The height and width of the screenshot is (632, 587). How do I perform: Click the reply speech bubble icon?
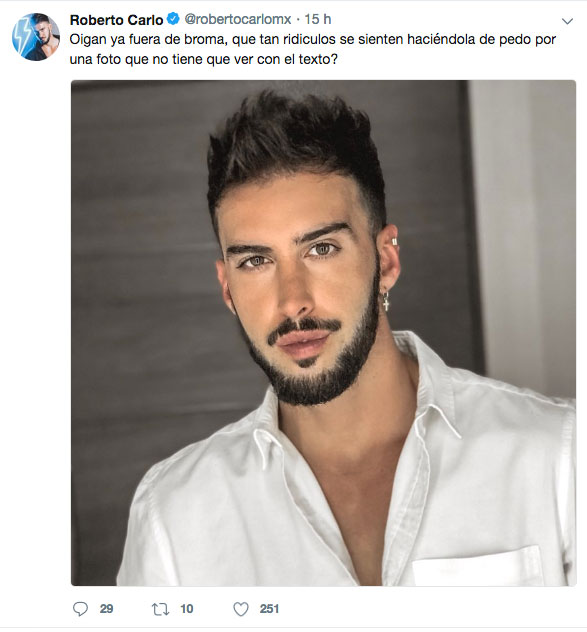coord(80,609)
